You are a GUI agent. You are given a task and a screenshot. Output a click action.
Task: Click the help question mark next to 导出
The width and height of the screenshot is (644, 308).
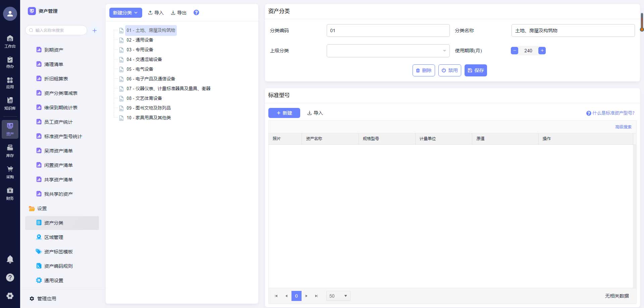coord(196,12)
